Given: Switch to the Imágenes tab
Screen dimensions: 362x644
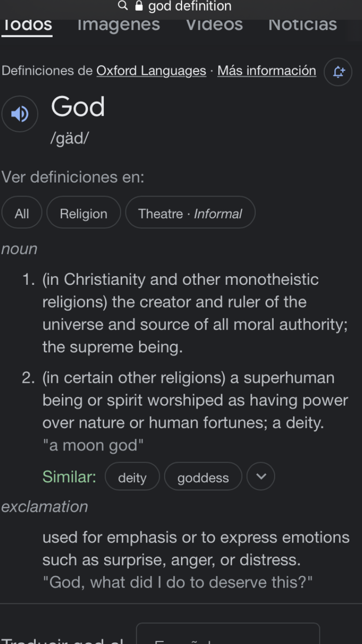Looking at the screenshot, I should point(119,25).
